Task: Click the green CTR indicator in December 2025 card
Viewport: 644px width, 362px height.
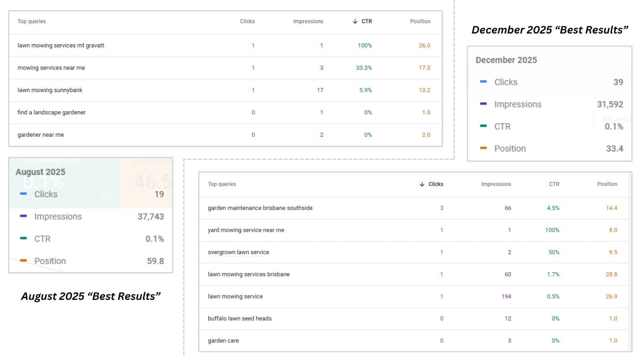Action: pos(483,126)
